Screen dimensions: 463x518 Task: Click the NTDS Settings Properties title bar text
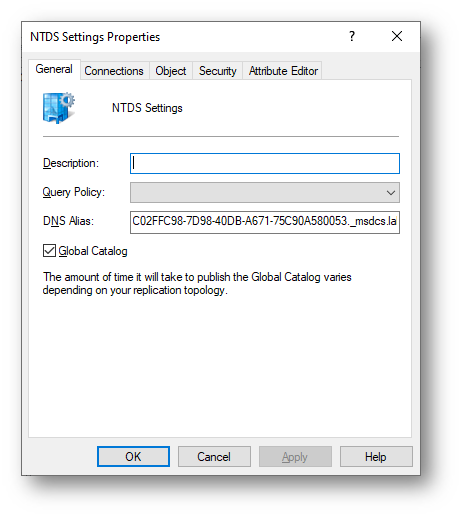95,37
